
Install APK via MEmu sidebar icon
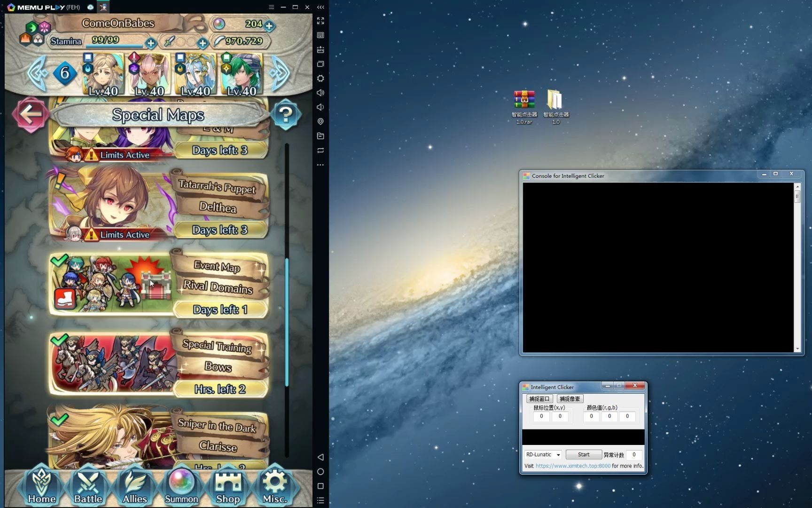click(x=320, y=49)
